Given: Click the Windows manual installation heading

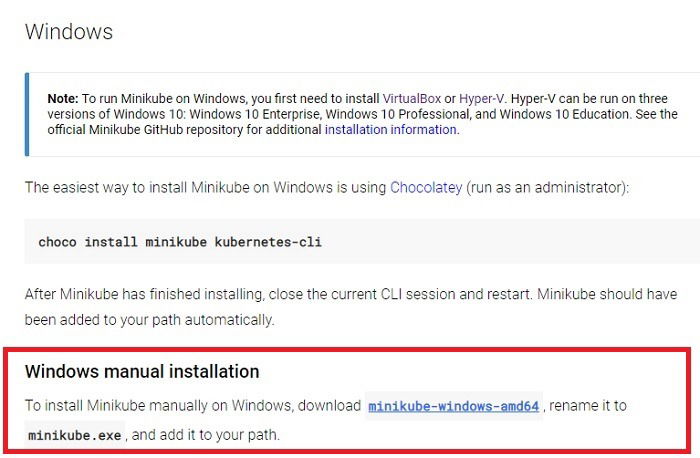Looking at the screenshot, I should 142,372.
